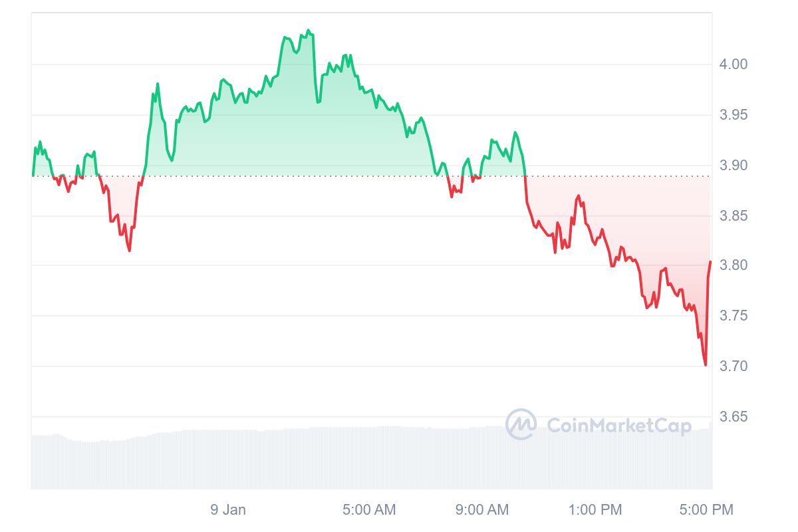798x532 pixels.
Task: Click the lowest point of the red line
Action: (x=705, y=364)
